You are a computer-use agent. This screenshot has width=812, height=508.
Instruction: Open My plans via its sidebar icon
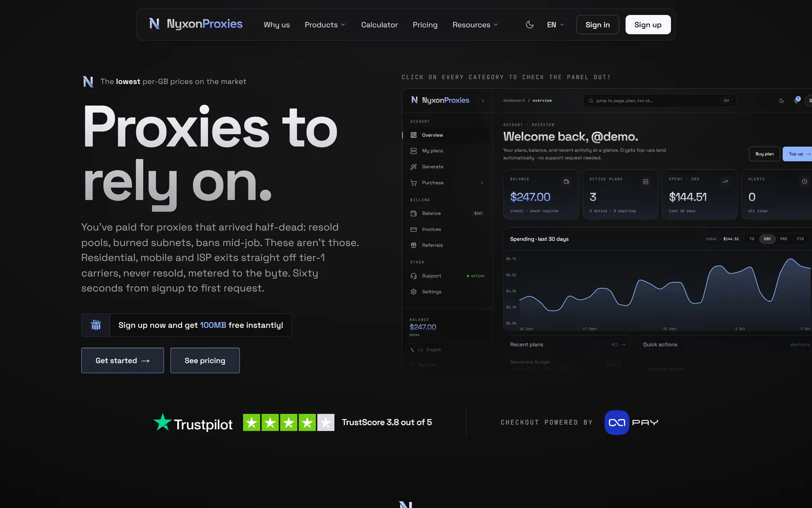413,151
